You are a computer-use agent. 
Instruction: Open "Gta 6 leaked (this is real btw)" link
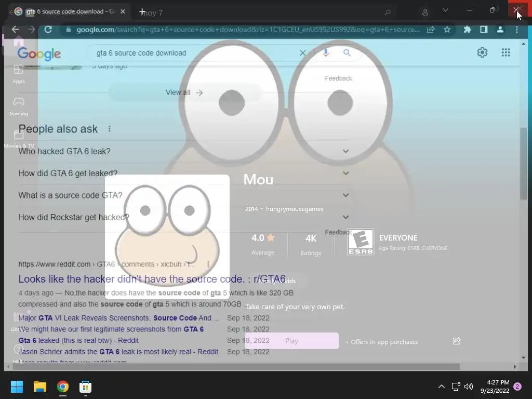tap(78, 340)
